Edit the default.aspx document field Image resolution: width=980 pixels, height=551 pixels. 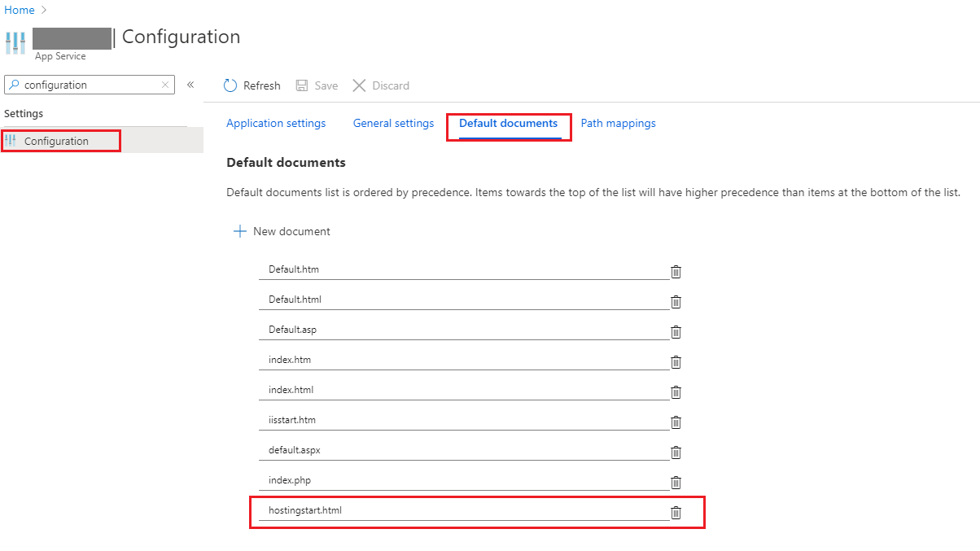463,450
